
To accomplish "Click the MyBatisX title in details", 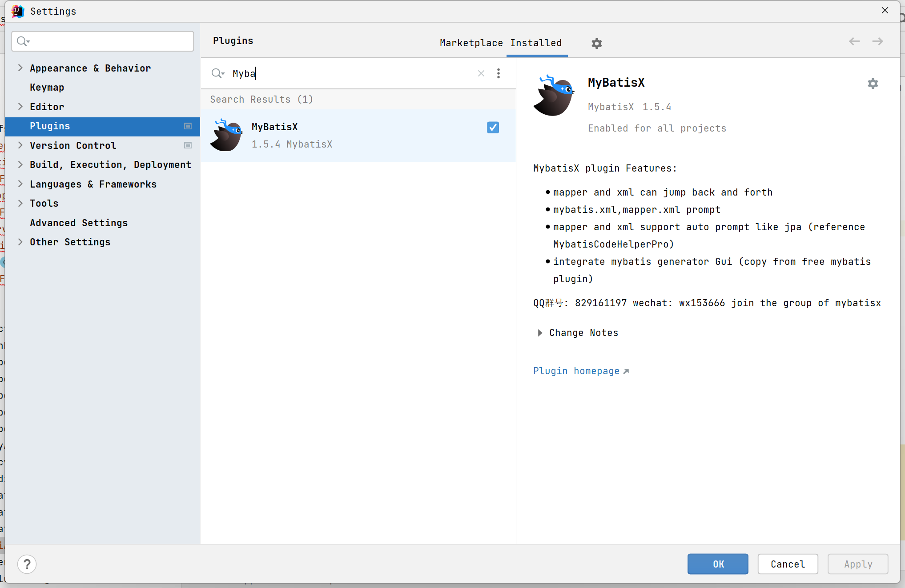I will pos(616,83).
